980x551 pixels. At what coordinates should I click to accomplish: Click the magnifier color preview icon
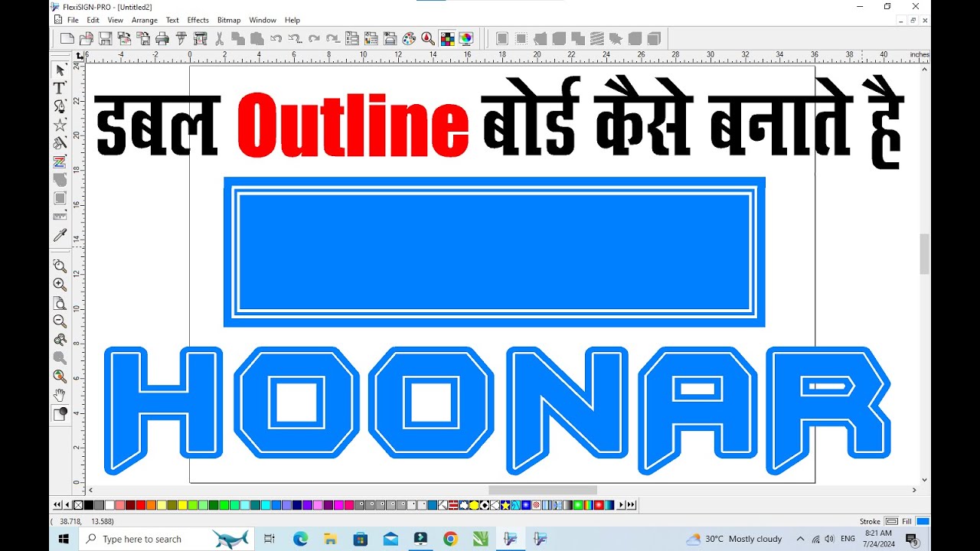pos(428,38)
